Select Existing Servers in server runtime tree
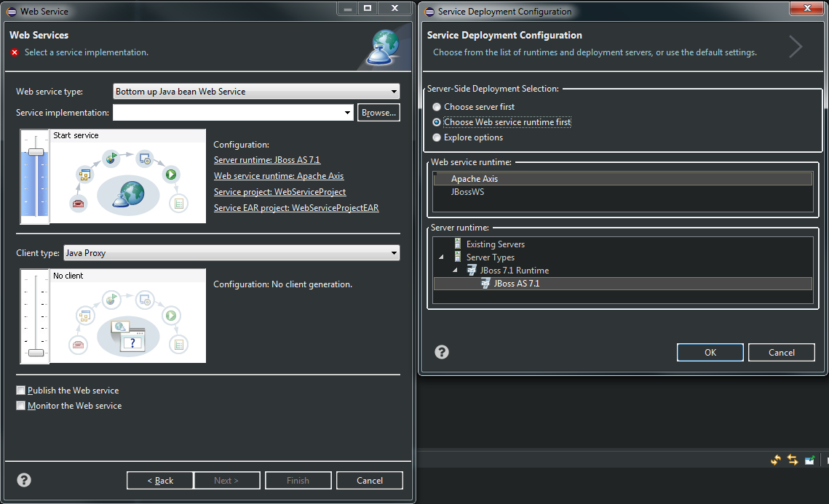 pyautogui.click(x=496, y=244)
